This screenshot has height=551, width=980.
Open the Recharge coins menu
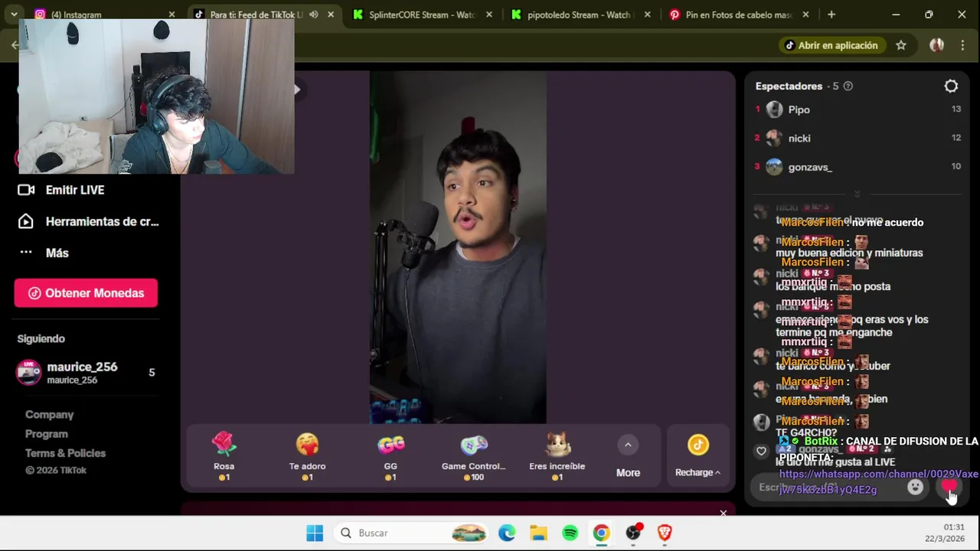point(697,457)
